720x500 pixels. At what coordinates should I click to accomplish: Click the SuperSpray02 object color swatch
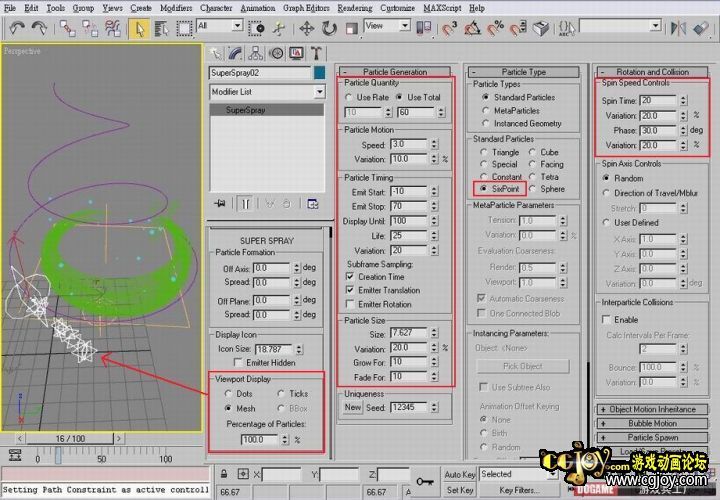click(x=320, y=73)
